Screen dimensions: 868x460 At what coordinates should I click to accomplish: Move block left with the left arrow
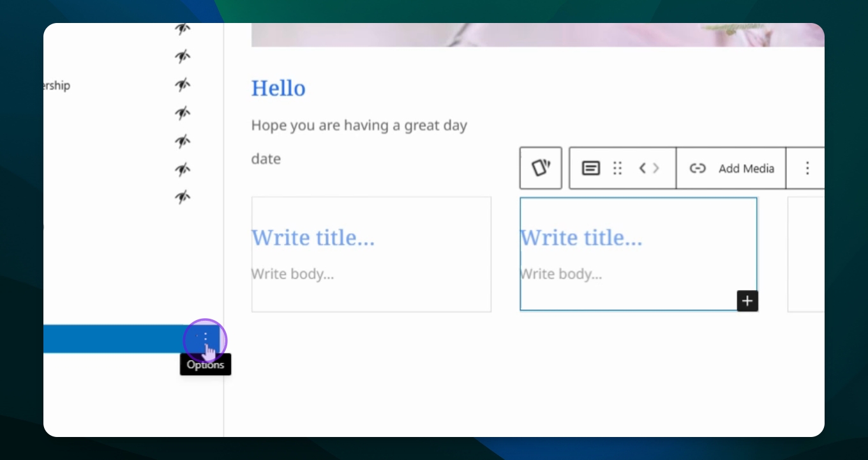pyautogui.click(x=643, y=168)
